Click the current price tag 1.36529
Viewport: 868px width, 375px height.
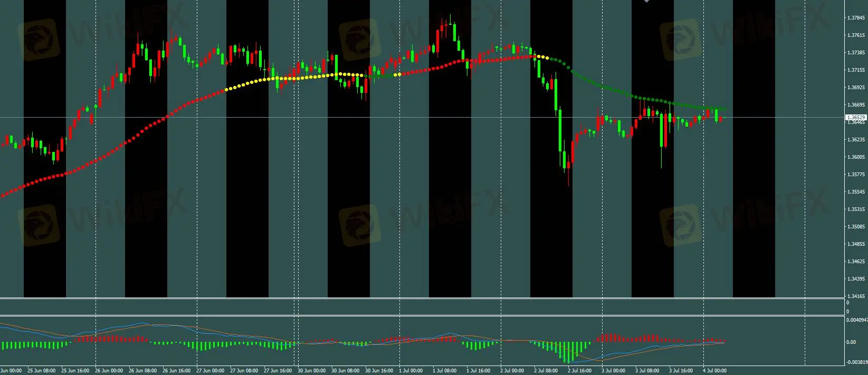(856, 118)
